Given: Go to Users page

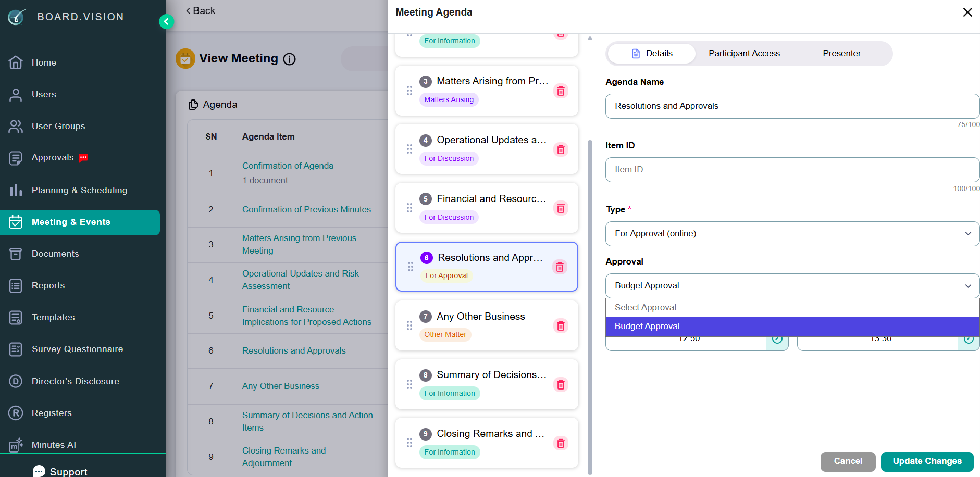Looking at the screenshot, I should point(44,94).
